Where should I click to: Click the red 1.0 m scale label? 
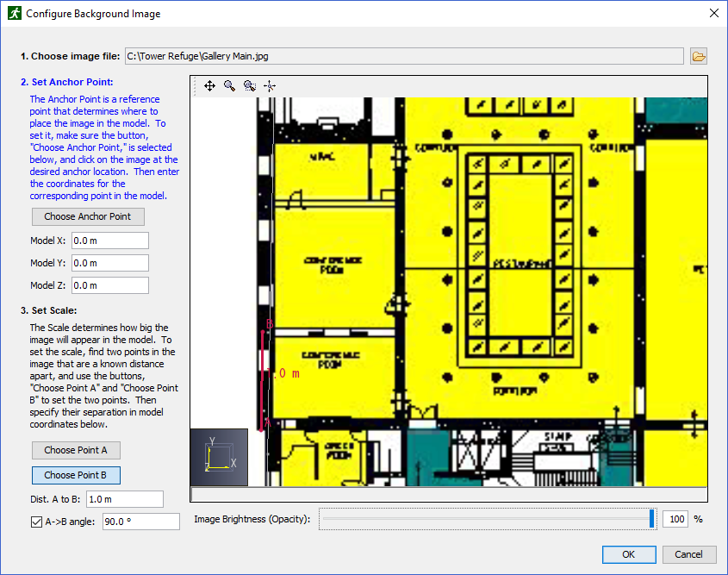[283, 373]
